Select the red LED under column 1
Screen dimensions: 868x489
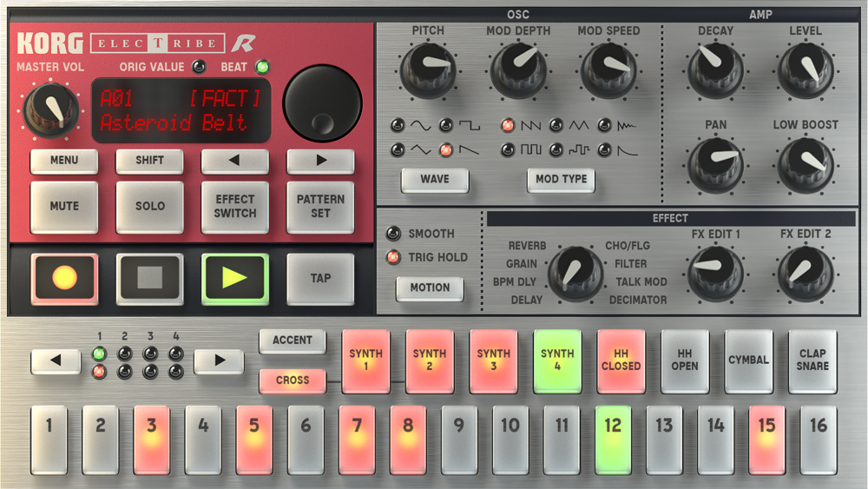coord(99,372)
